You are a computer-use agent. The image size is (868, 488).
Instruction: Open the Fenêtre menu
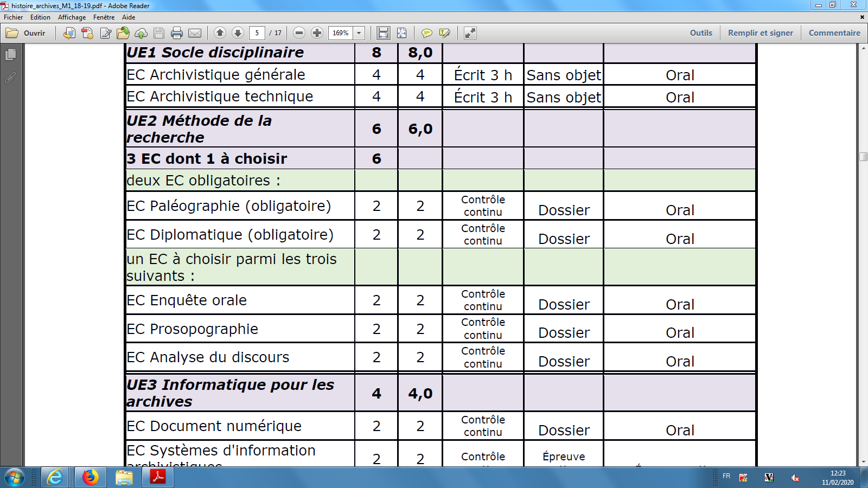tap(104, 17)
